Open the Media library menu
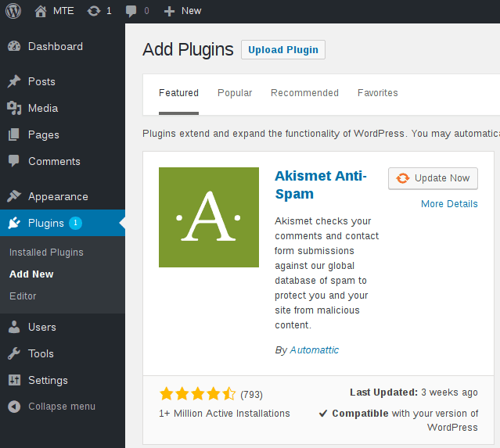 pos(43,108)
